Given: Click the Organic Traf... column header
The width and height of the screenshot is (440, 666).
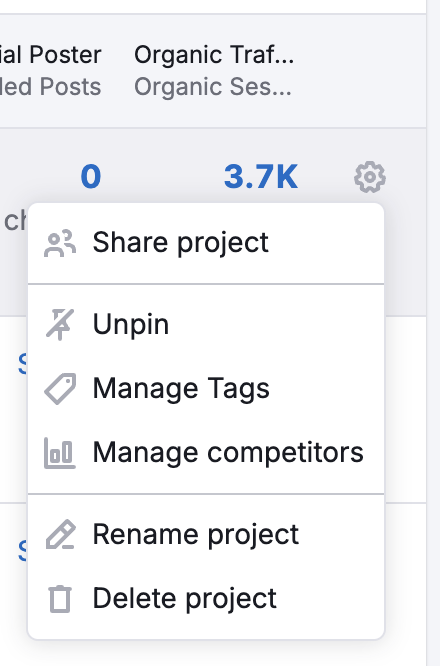Looking at the screenshot, I should (x=214, y=55).
